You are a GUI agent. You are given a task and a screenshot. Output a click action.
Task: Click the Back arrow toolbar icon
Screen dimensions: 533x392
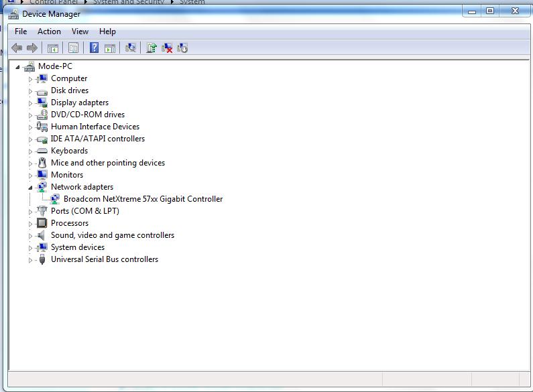17,48
